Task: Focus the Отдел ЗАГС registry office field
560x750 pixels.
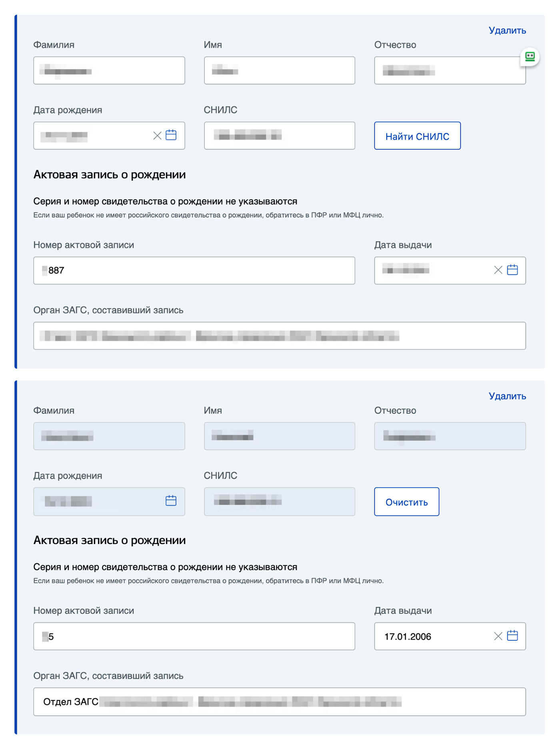Action: coord(279,702)
